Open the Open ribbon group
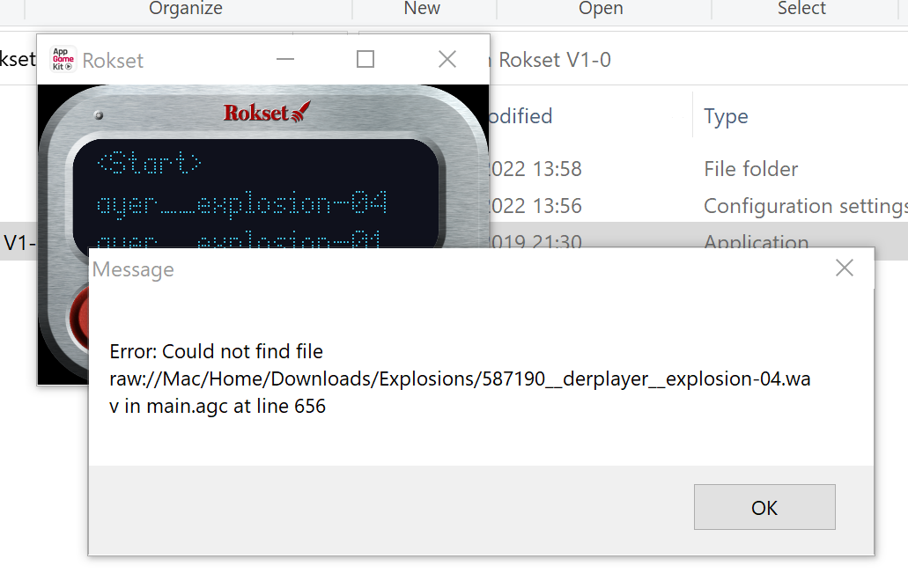 click(602, 8)
